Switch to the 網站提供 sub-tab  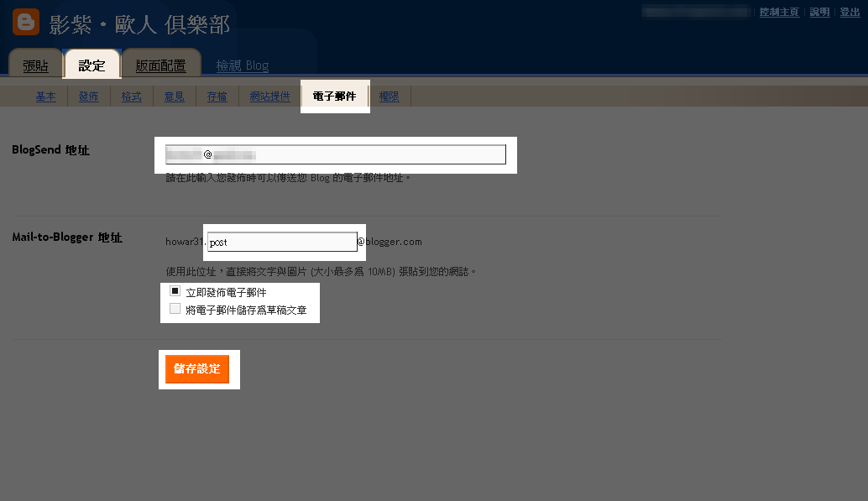pyautogui.click(x=269, y=97)
